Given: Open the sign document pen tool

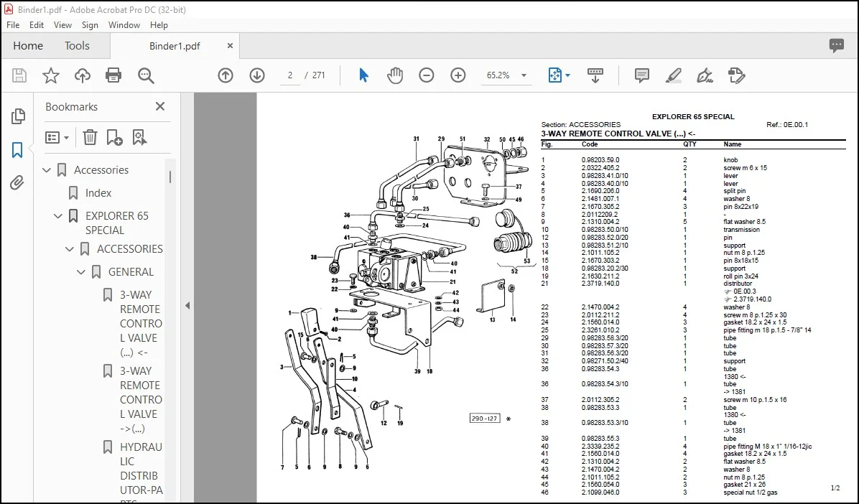Looking at the screenshot, I should [705, 75].
